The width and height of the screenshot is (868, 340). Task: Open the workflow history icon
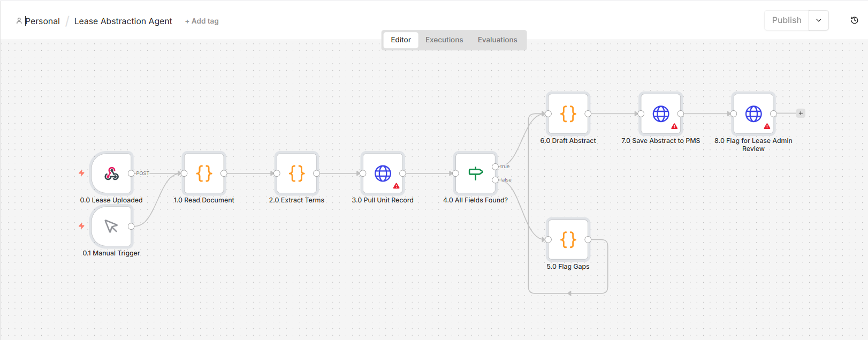(x=854, y=20)
